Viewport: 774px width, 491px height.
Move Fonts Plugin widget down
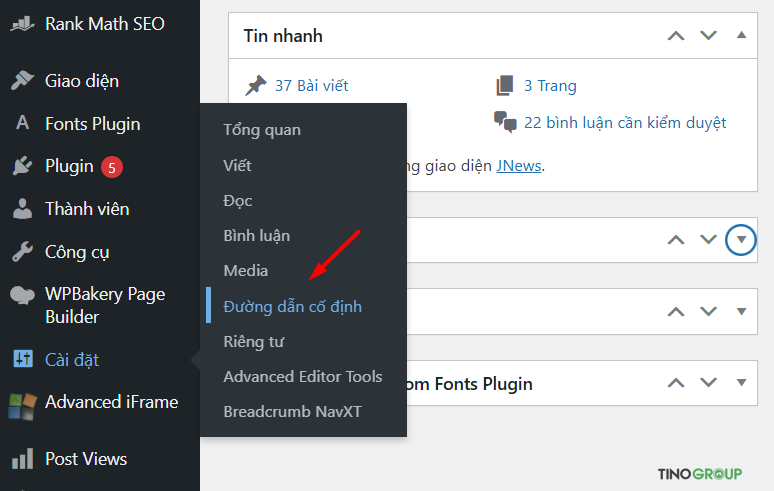[x=708, y=382]
